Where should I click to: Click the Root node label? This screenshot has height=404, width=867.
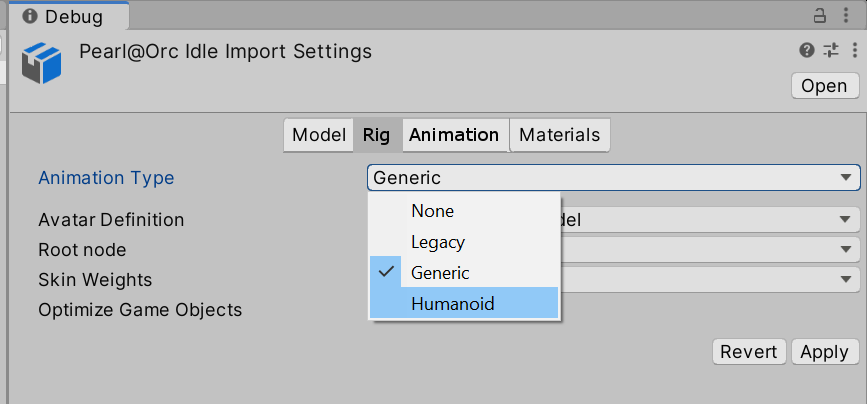pos(82,250)
